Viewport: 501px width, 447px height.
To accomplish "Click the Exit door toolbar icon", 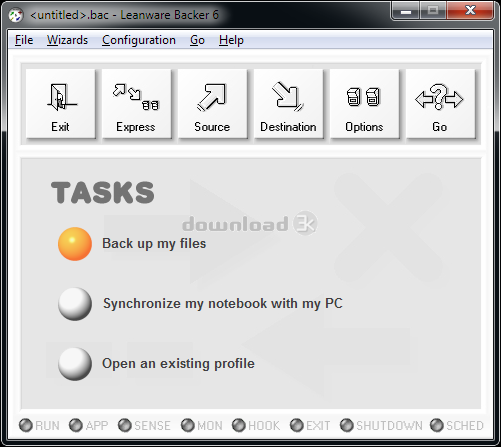I will [60, 104].
